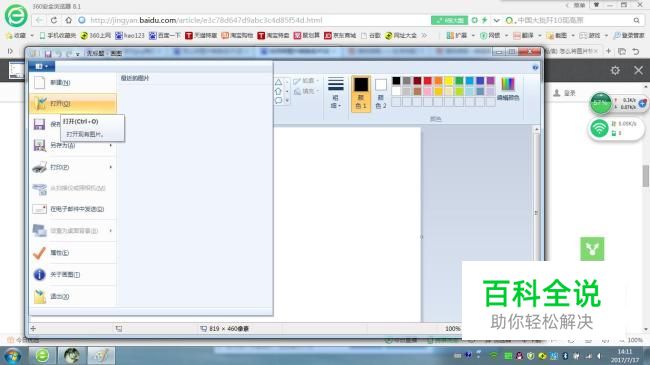Pick the orange color swatch
The image size is (650, 365).
(x=438, y=80)
